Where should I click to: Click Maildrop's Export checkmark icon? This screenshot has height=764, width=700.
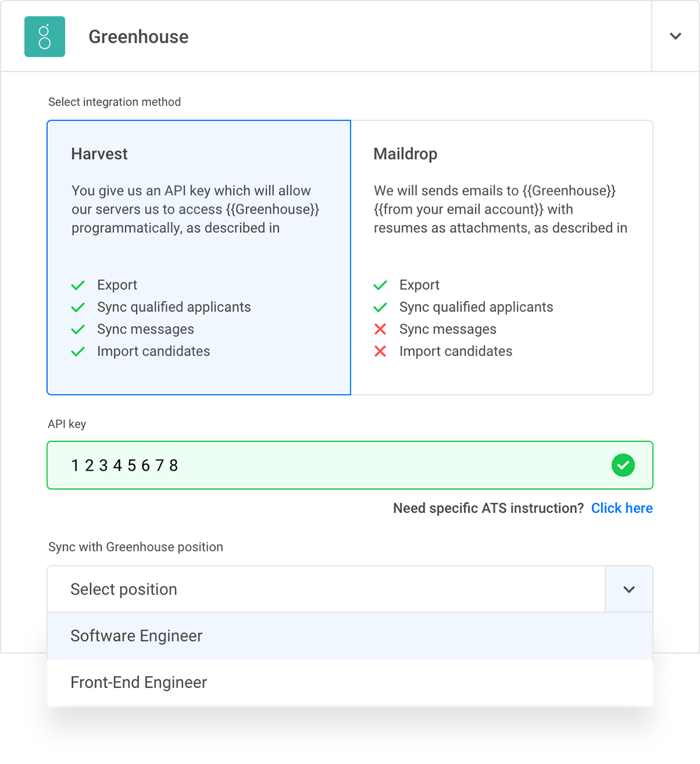[x=380, y=285]
